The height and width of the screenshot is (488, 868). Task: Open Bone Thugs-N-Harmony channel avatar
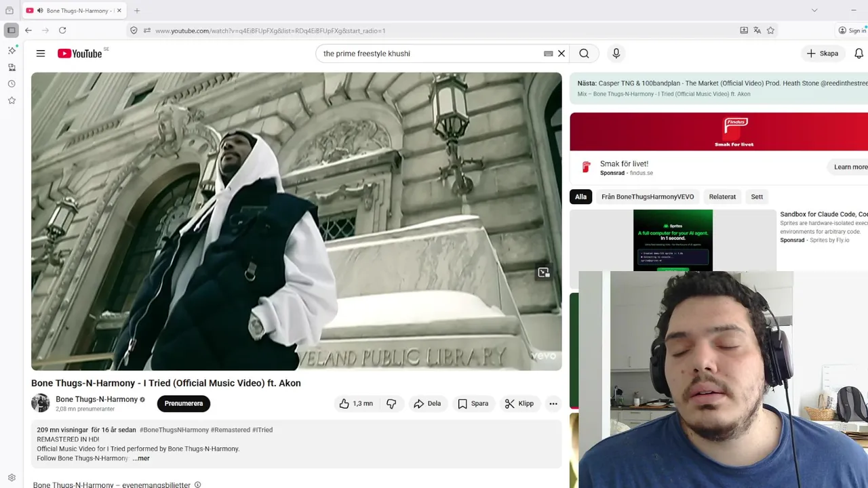coord(41,403)
